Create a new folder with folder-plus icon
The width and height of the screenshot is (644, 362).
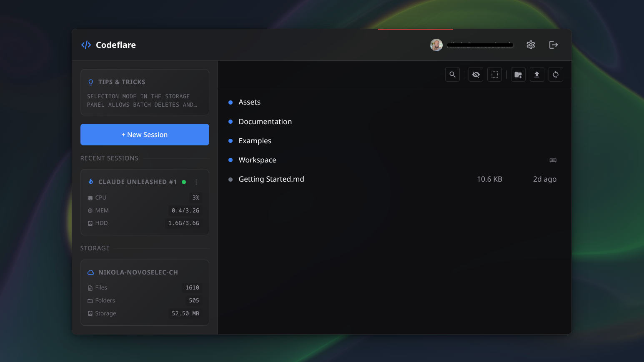click(518, 75)
